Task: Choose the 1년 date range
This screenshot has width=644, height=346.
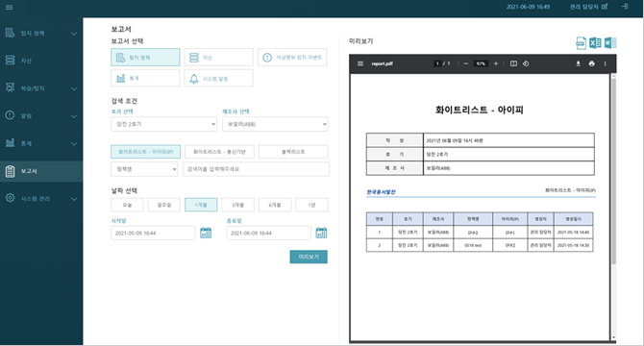Action: [x=311, y=205]
